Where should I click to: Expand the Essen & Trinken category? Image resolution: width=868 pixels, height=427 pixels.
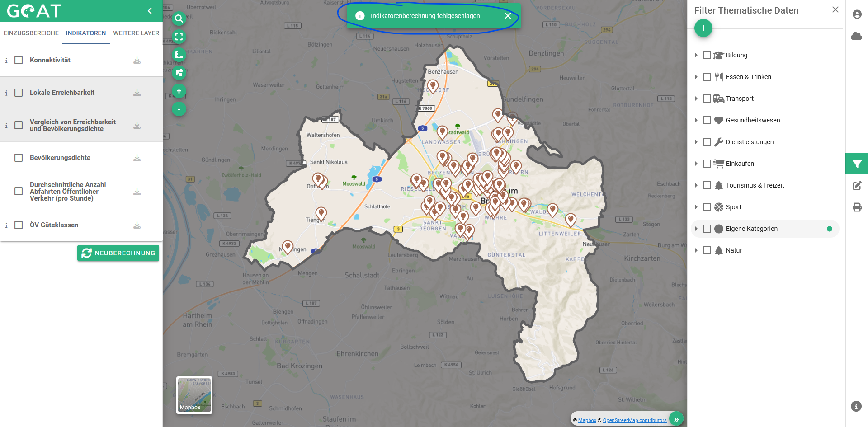click(x=696, y=77)
